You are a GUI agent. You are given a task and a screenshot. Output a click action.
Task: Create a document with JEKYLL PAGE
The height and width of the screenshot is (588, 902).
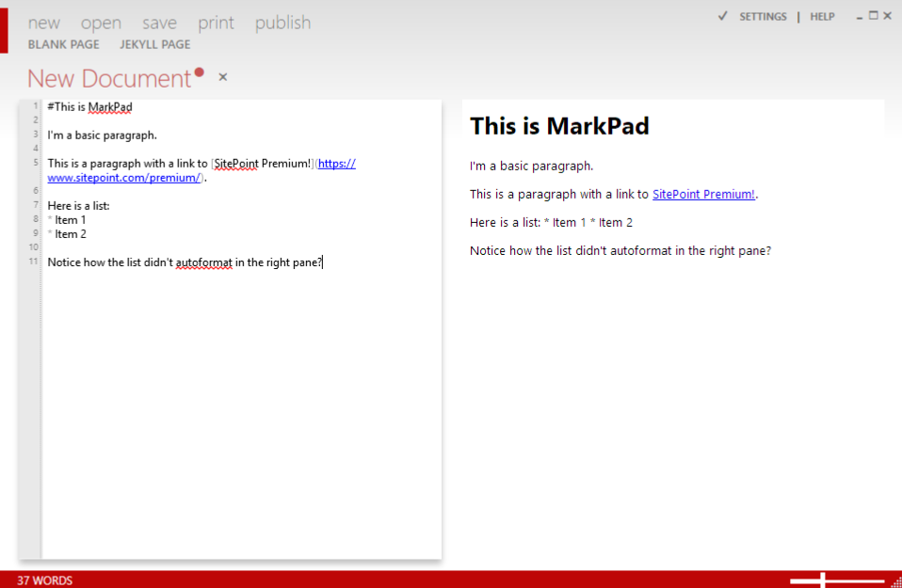pos(154,44)
